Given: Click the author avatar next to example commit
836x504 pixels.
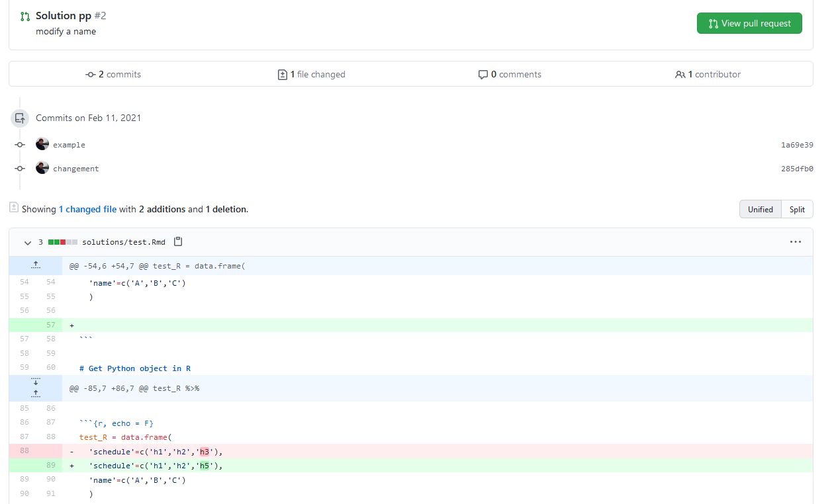Looking at the screenshot, I should (42, 144).
